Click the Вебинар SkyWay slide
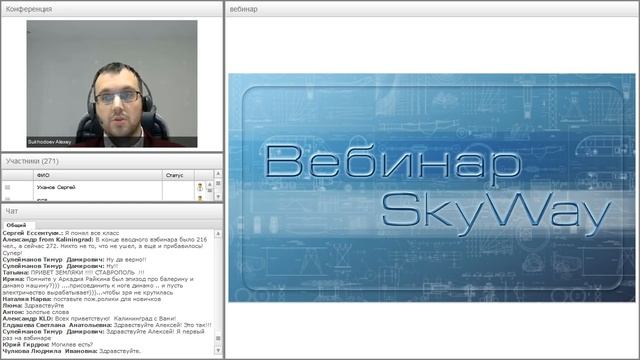The width and height of the screenshot is (640, 360). coord(431,188)
